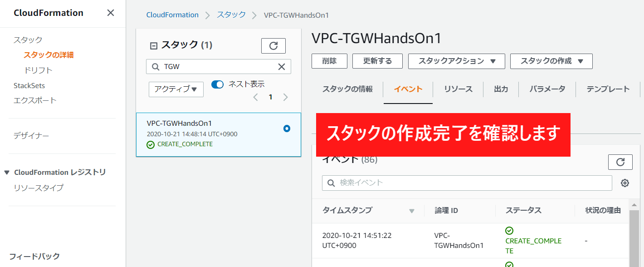Open events table settings gear
The width and height of the screenshot is (644, 267).
[625, 183]
